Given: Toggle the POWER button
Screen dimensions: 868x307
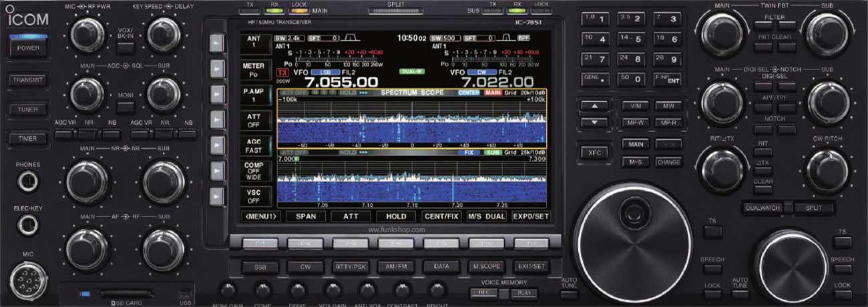Looking at the screenshot, I should (x=27, y=47).
